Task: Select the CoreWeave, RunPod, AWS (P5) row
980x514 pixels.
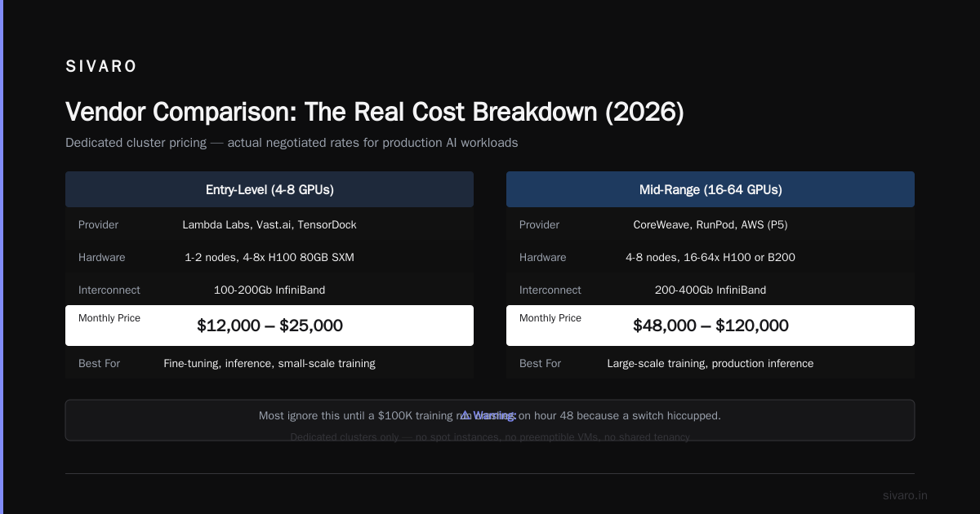Action: [x=710, y=224]
